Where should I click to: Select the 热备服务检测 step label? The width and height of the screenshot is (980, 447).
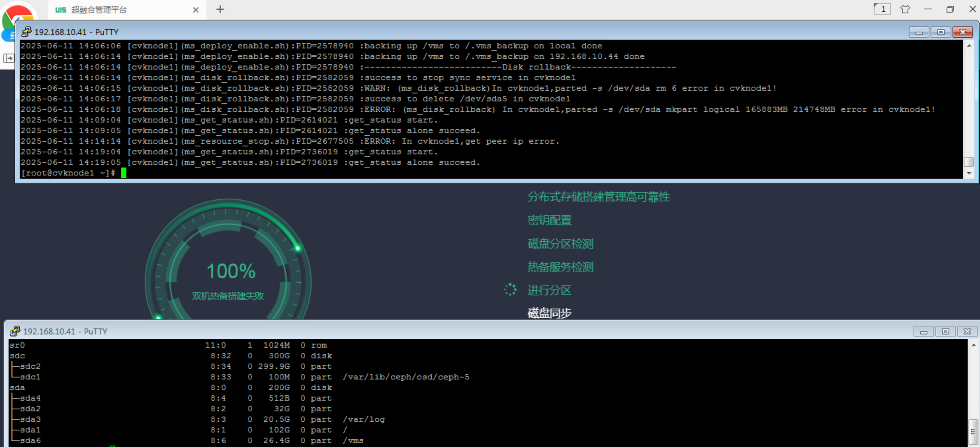coord(560,267)
